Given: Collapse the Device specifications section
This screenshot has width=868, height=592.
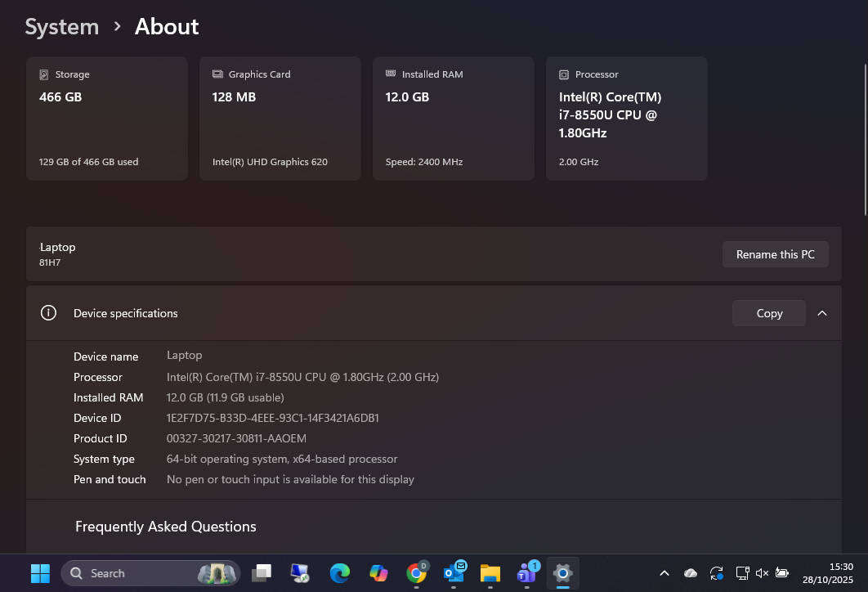Looking at the screenshot, I should coord(822,313).
